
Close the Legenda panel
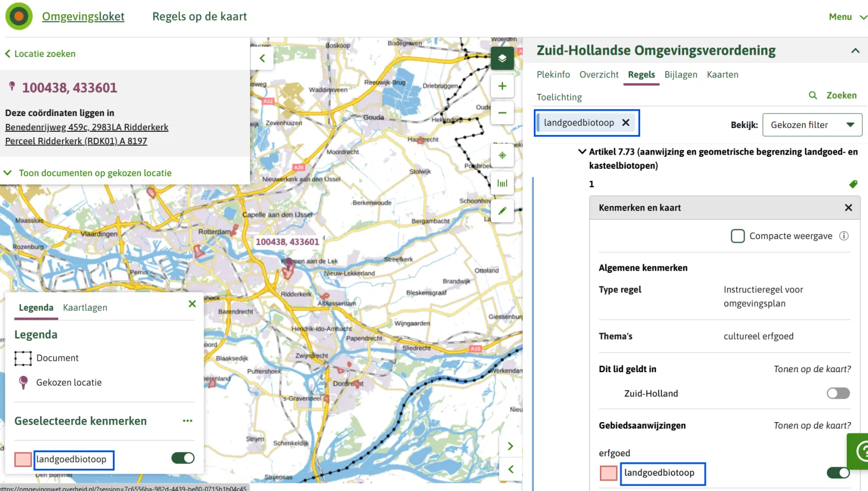(192, 304)
